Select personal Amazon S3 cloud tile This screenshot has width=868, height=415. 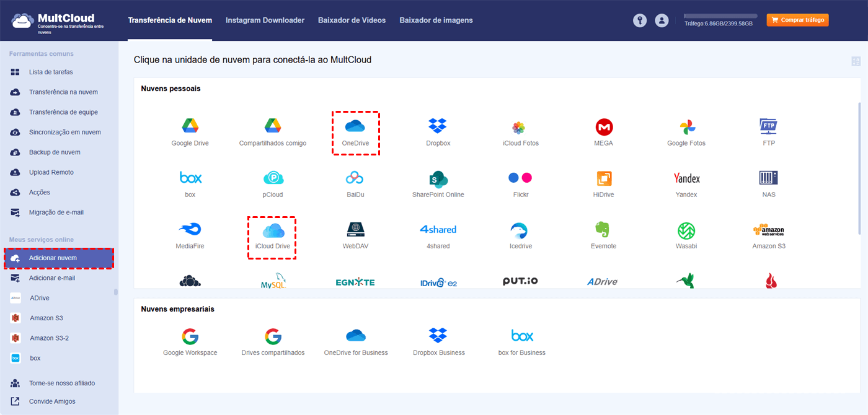(x=769, y=235)
